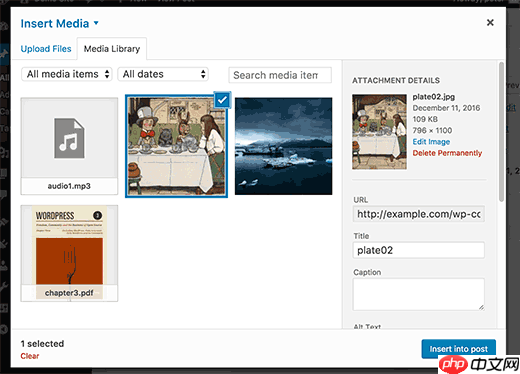Clear the current selection
This screenshot has height=374, width=520.
[x=30, y=356]
